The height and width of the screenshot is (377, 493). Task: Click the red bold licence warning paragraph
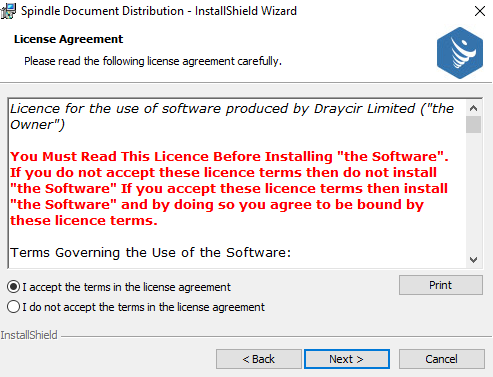coord(229,188)
